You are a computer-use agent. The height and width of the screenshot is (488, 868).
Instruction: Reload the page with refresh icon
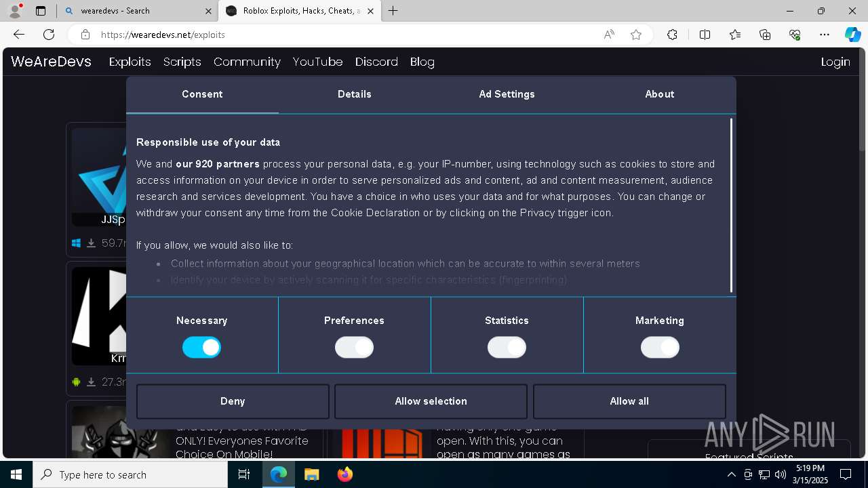click(49, 35)
